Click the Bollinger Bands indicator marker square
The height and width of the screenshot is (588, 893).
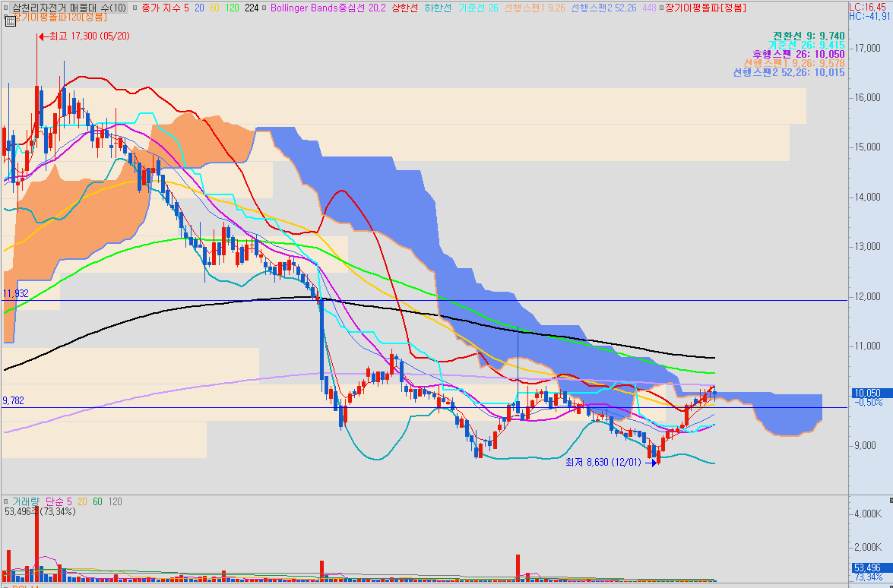pyautogui.click(x=264, y=8)
